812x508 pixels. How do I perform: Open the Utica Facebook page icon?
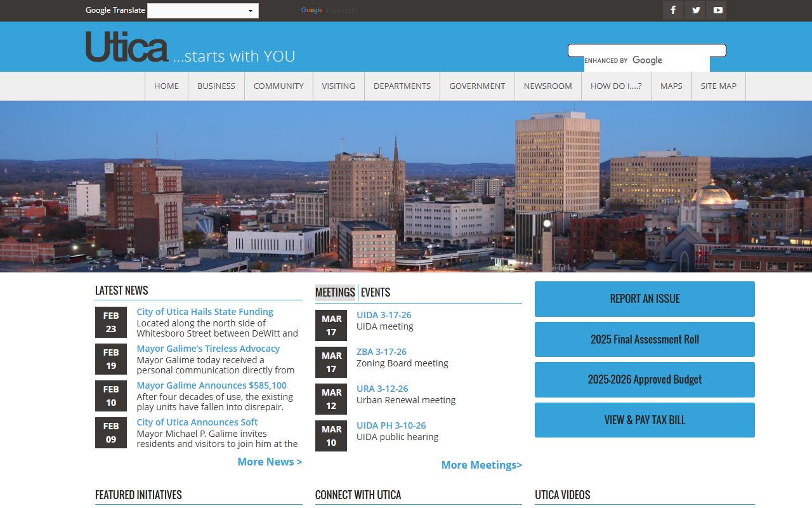[x=673, y=10]
